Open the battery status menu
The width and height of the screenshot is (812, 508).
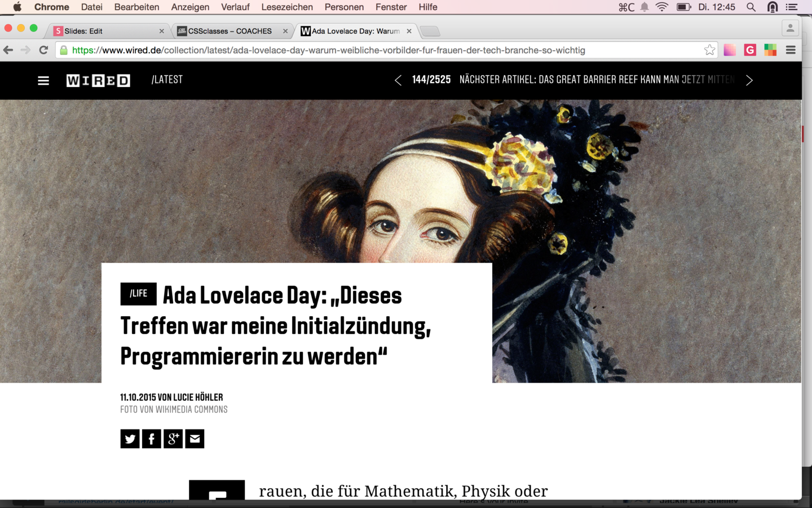(683, 7)
